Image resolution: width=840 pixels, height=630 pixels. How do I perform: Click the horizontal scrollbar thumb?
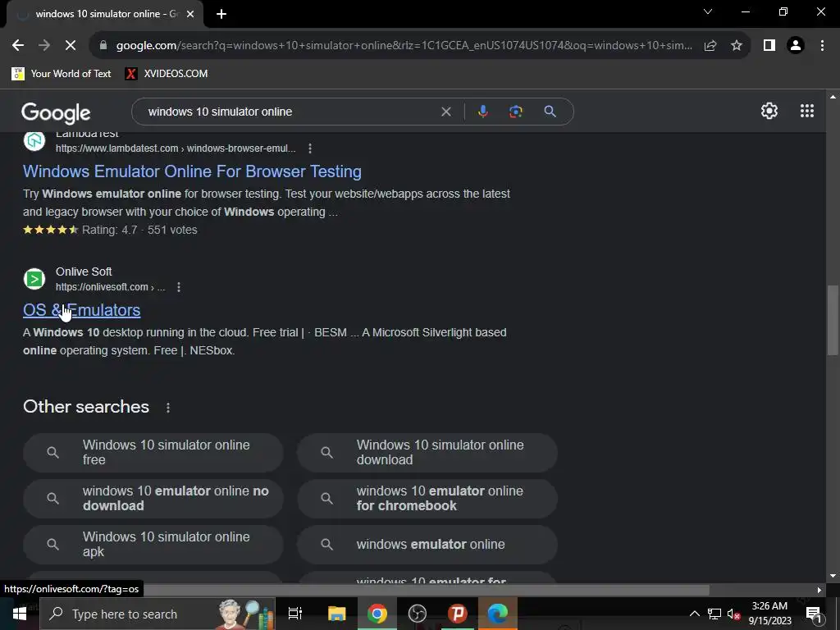click(x=426, y=590)
